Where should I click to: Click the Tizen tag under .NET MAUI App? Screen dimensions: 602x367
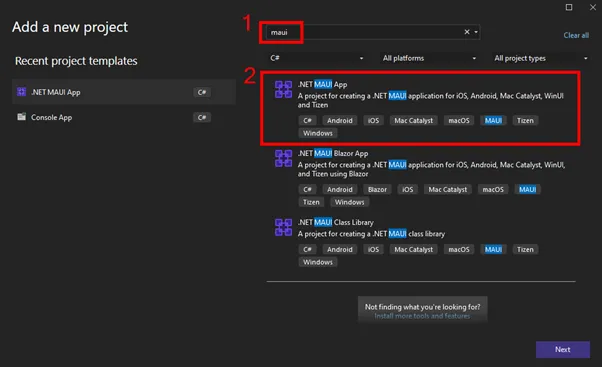525,121
